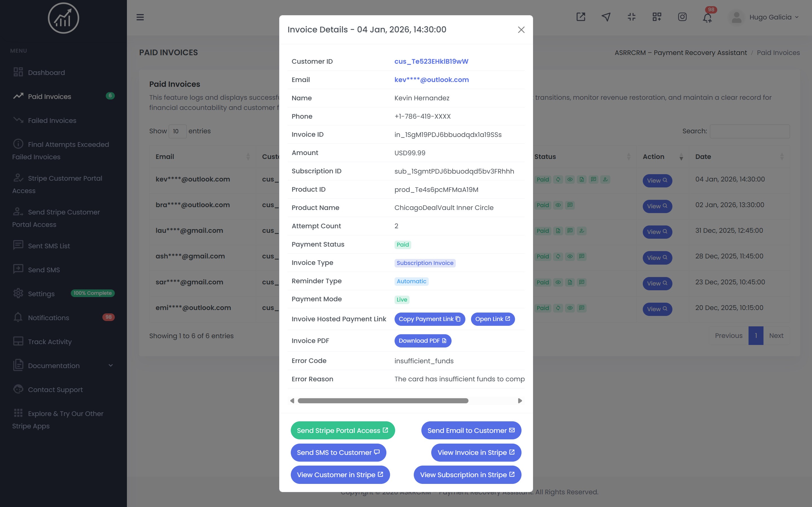Click the open-external-link icon in header
The height and width of the screenshot is (507, 812).
click(x=580, y=17)
